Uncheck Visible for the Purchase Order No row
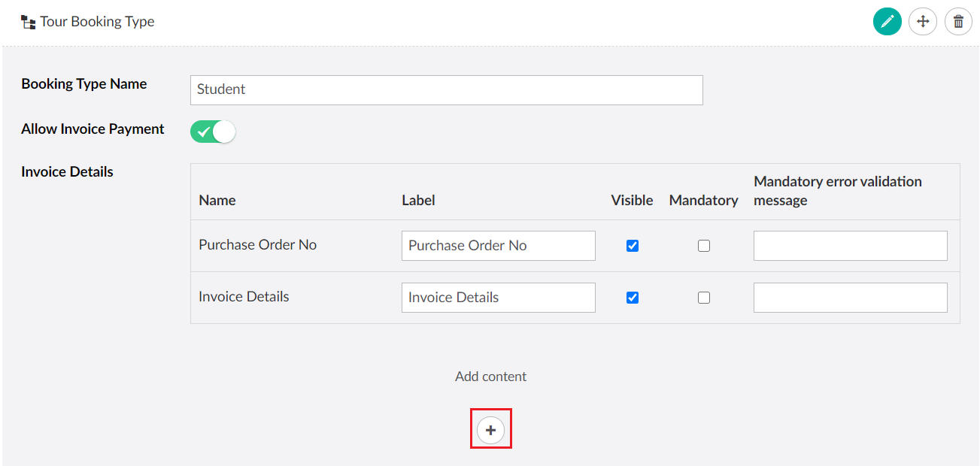The image size is (980, 466). click(633, 246)
